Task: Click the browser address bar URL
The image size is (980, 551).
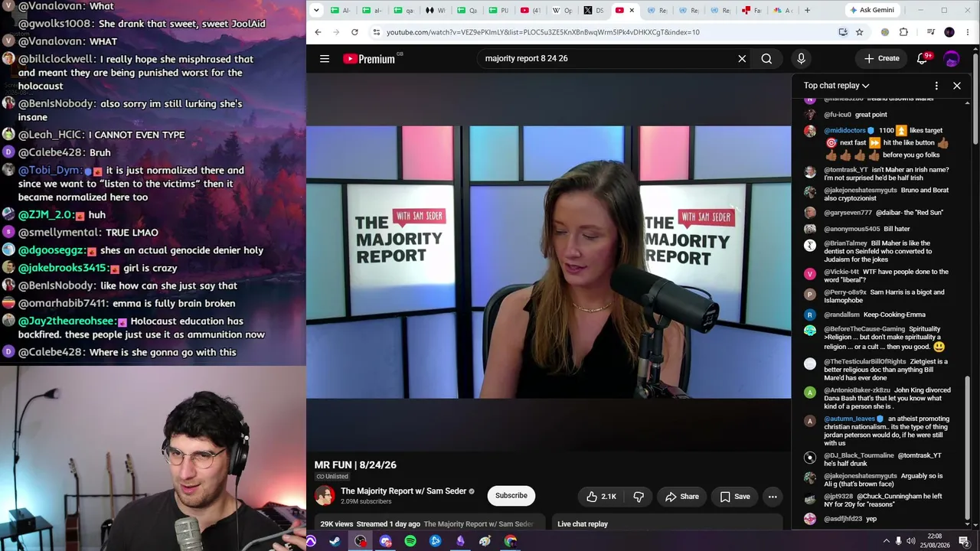Action: point(543,32)
